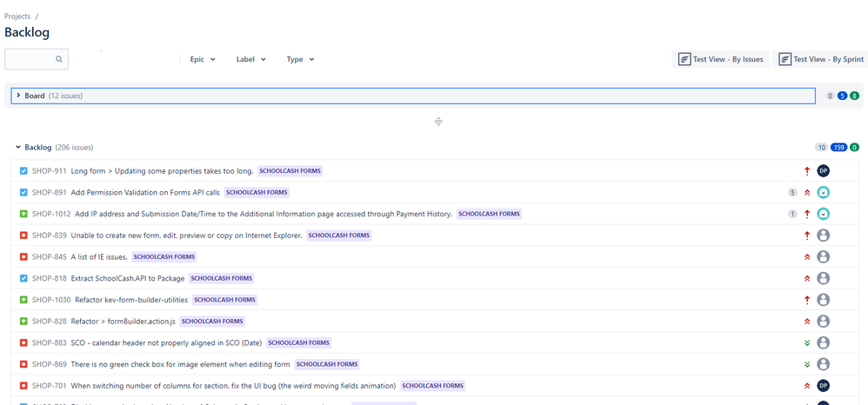Click the unassigned avatar on SHOP-1030
Screen dimensions: 868x405
point(823,300)
